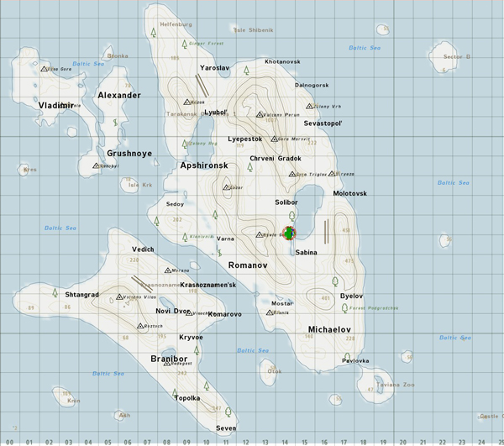Viewport: 504px width, 446px height.
Task: Select the Vladimir island label
Action: tap(55, 105)
